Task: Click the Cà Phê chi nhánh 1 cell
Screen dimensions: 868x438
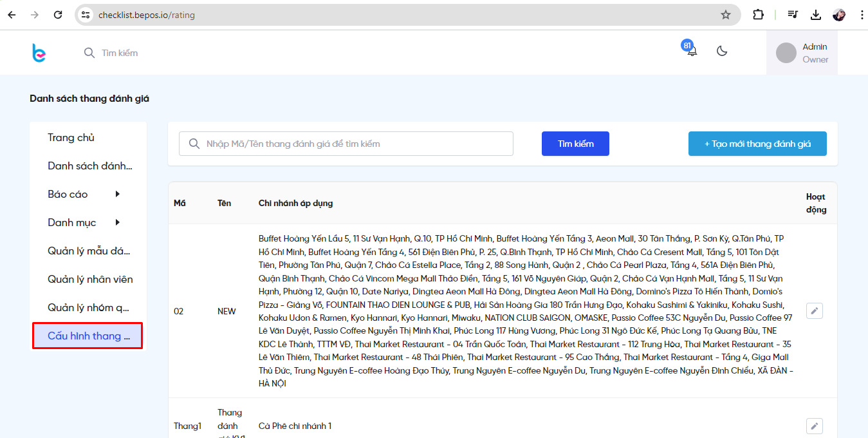Action: point(295,426)
